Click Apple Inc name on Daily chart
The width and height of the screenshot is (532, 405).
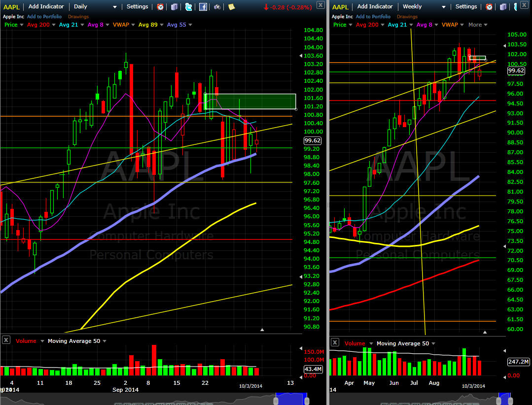[x=14, y=16]
